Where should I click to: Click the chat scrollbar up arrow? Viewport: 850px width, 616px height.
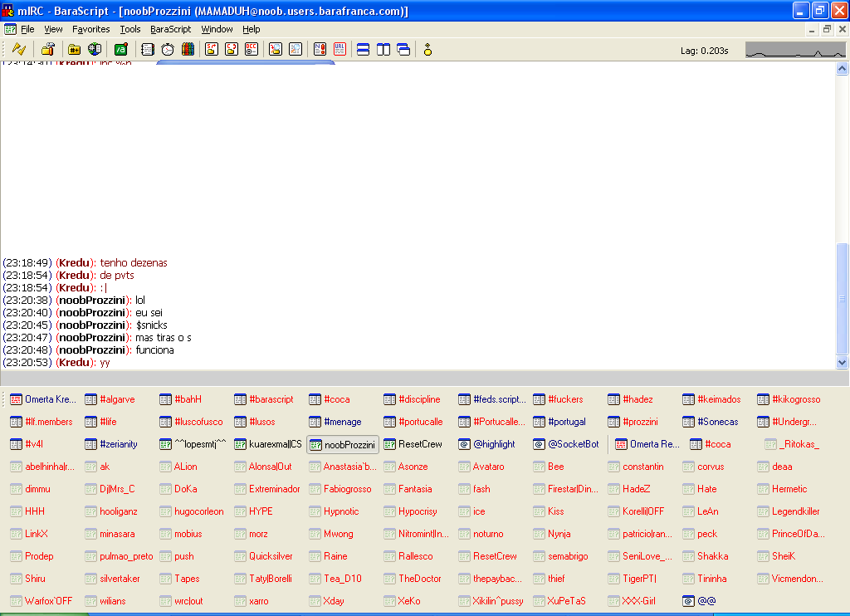[x=843, y=69]
